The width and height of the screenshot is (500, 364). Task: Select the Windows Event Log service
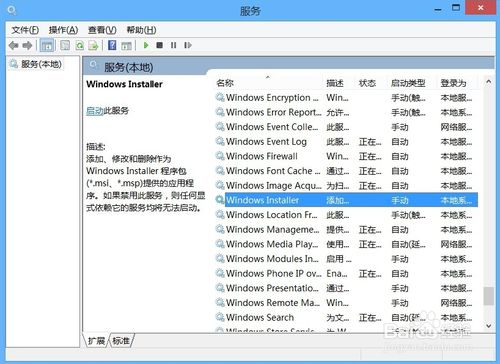pyautogui.click(x=346, y=142)
